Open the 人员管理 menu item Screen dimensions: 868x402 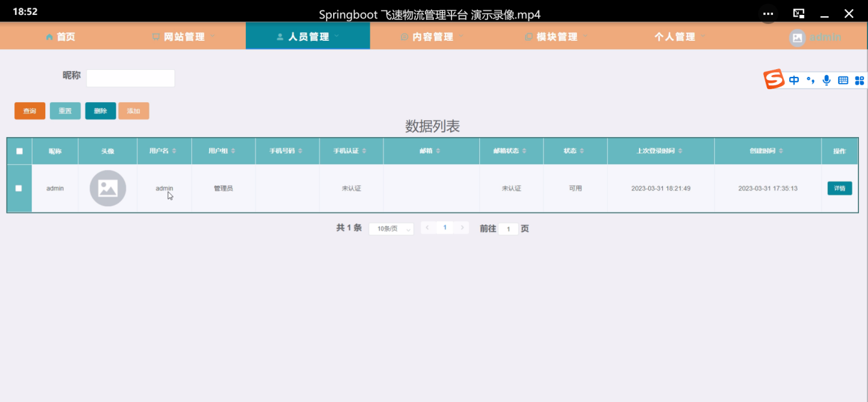pyautogui.click(x=308, y=36)
